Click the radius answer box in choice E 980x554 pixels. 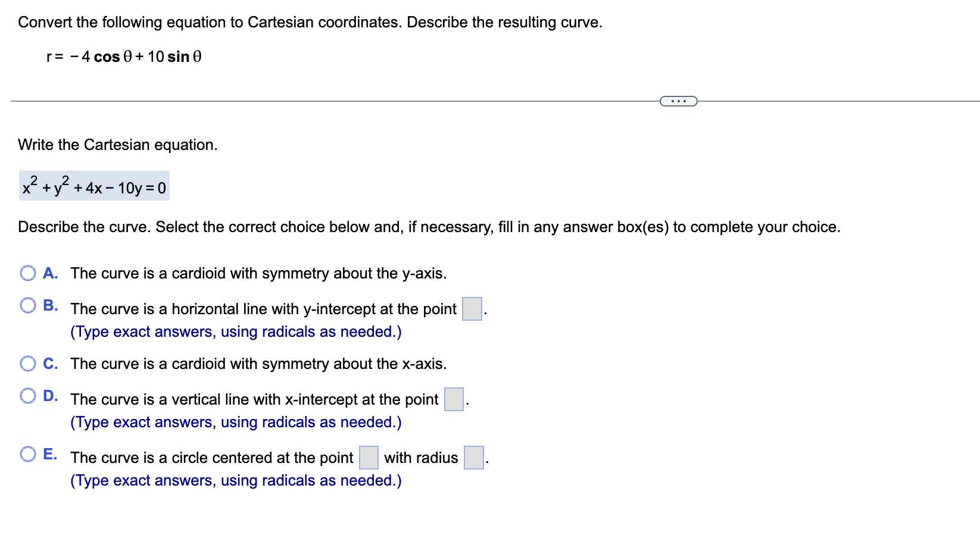(x=473, y=458)
